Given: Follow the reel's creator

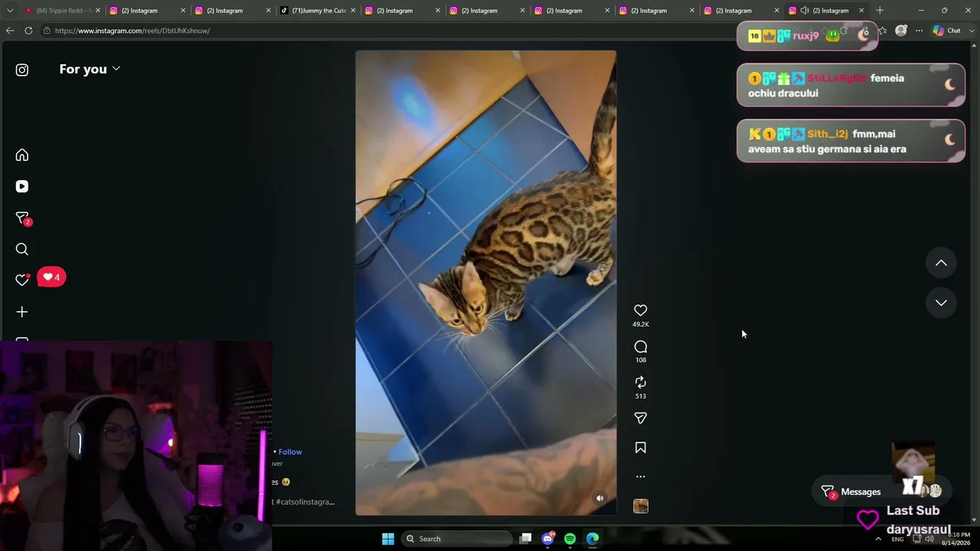Looking at the screenshot, I should click(290, 452).
